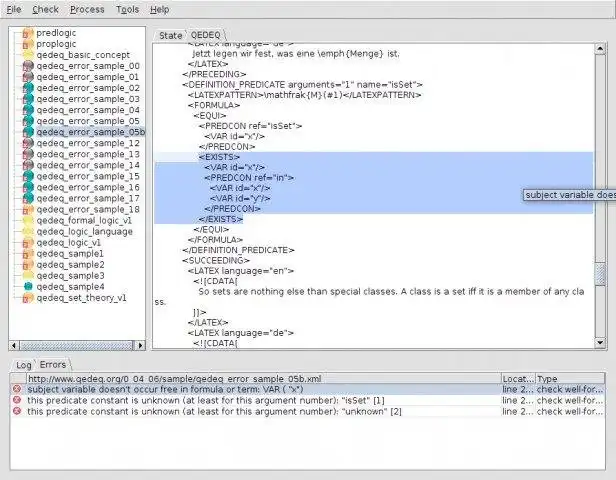Select qedeq_formal_logic_v1 in the module tree

point(84,220)
